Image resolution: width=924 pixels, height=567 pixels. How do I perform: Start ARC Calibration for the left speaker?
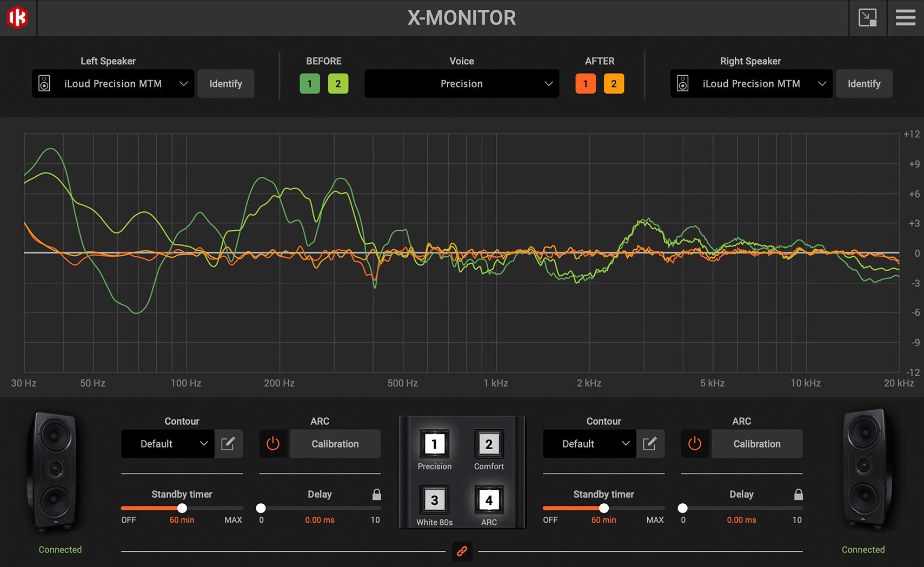tap(335, 444)
